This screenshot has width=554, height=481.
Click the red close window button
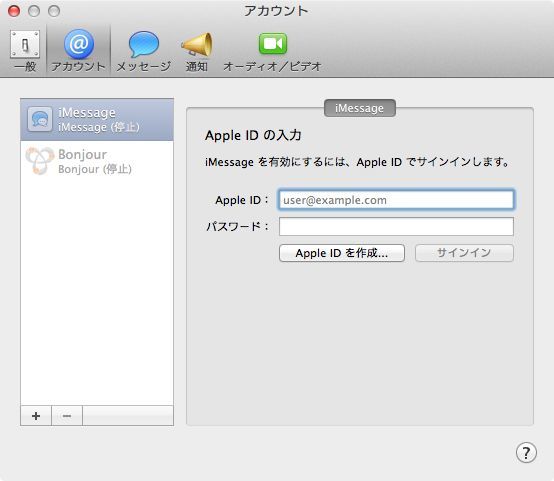point(14,11)
